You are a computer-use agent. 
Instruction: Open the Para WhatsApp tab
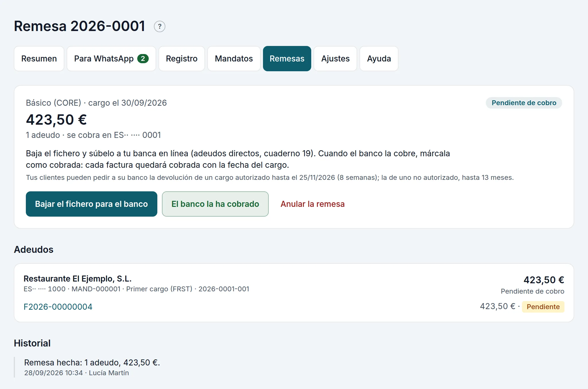click(x=111, y=59)
